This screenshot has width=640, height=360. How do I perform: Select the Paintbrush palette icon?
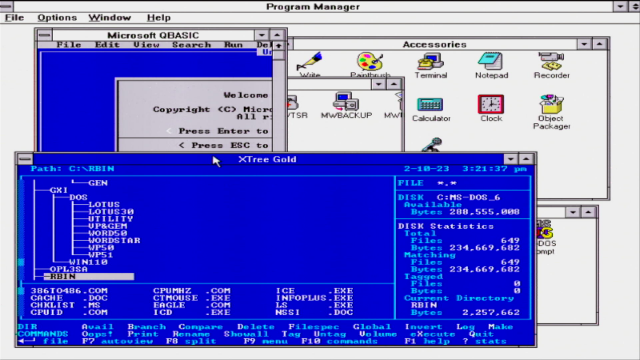click(370, 62)
